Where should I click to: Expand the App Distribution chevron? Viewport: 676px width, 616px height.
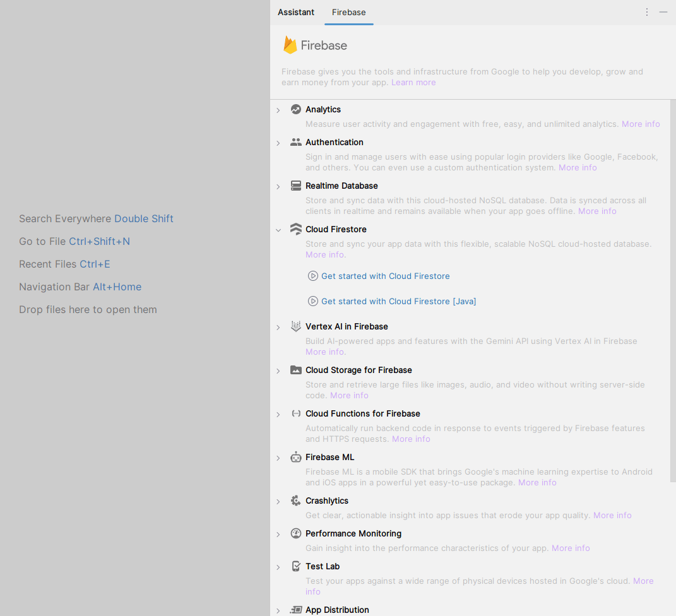pos(278,611)
